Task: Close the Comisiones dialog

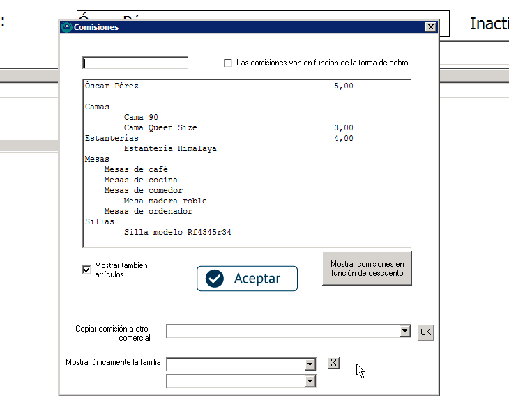Action: [x=431, y=27]
